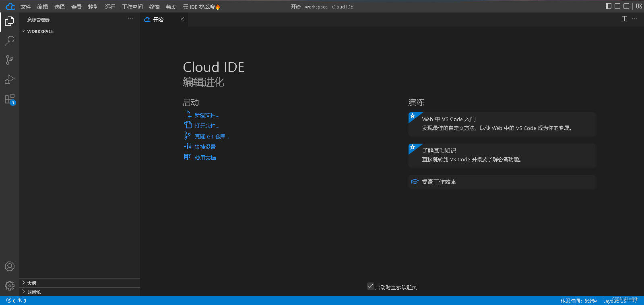This screenshot has height=305, width=644.
Task: Open the Explorer view in activity bar
Action: coord(10,21)
